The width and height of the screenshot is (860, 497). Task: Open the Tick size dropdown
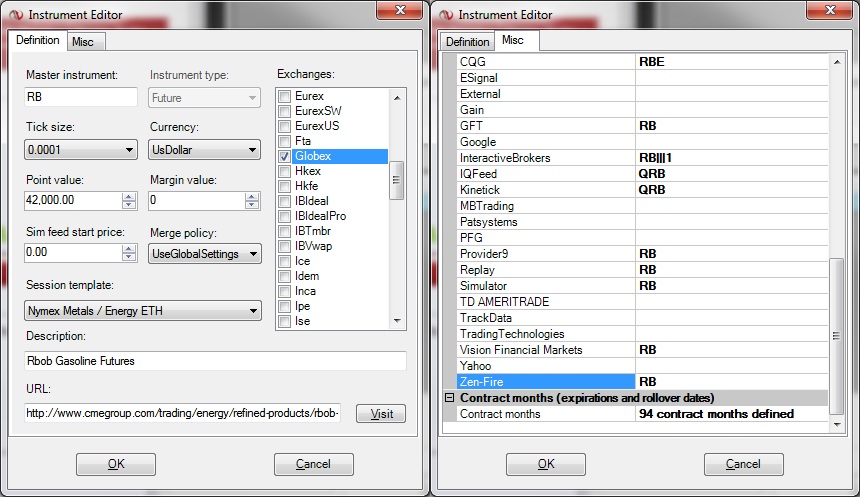[80, 150]
